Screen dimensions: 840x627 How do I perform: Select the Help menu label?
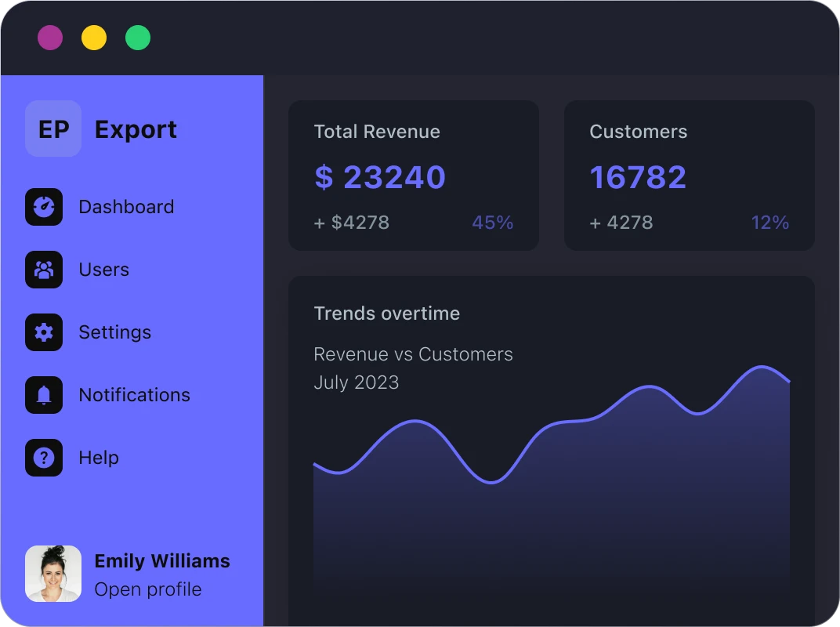[x=99, y=458]
